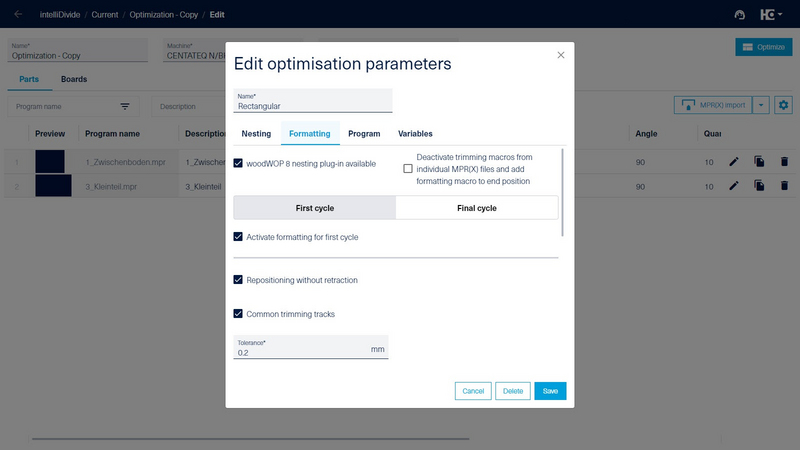
Task: Delete the 3_Kleinteil.mpr row with trash icon
Action: point(784,186)
